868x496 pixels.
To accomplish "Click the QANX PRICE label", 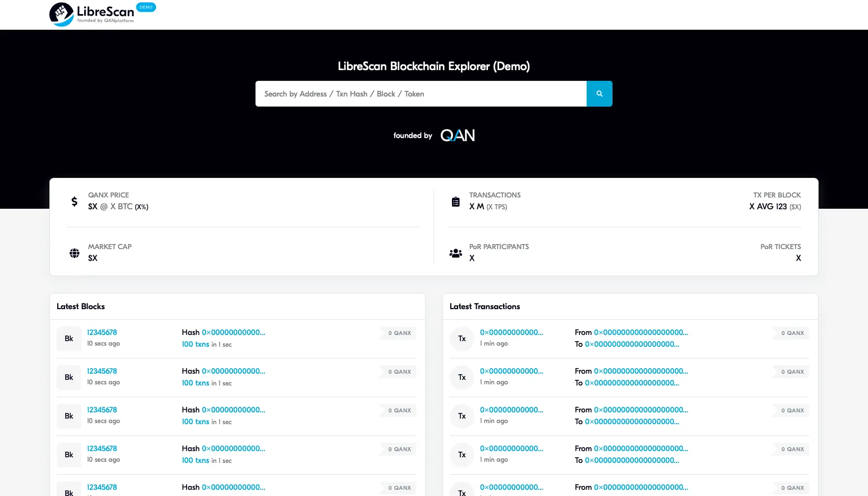I will pos(108,195).
